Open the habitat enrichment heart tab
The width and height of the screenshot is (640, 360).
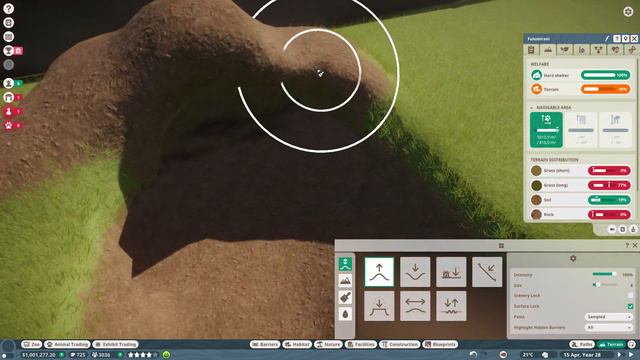pyautogui.click(x=615, y=50)
